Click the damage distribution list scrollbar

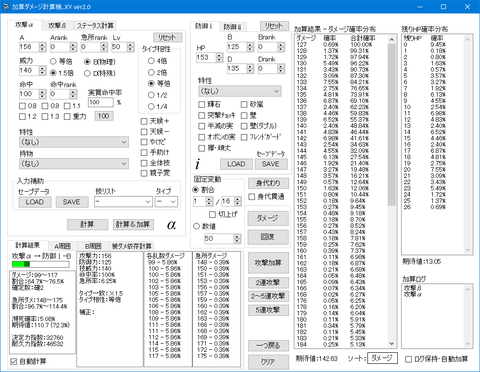(392, 191)
